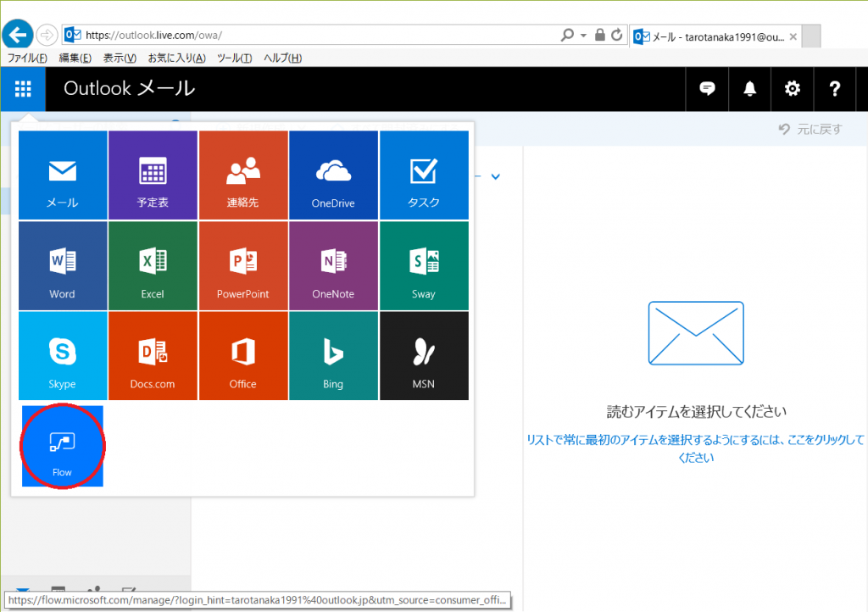Refresh the page in address bar
Image resolution: width=868 pixels, height=612 pixels.
click(617, 35)
